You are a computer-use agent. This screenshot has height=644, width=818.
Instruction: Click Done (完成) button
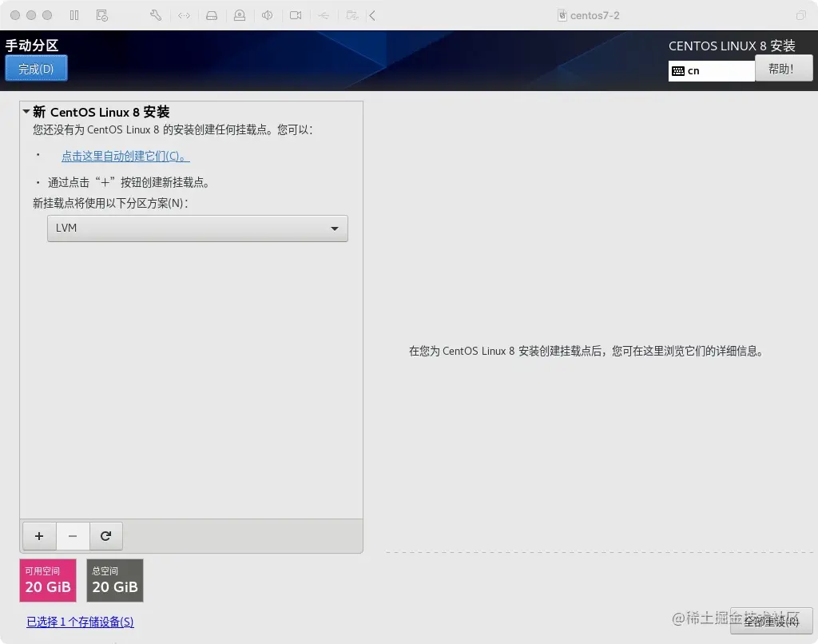point(36,69)
